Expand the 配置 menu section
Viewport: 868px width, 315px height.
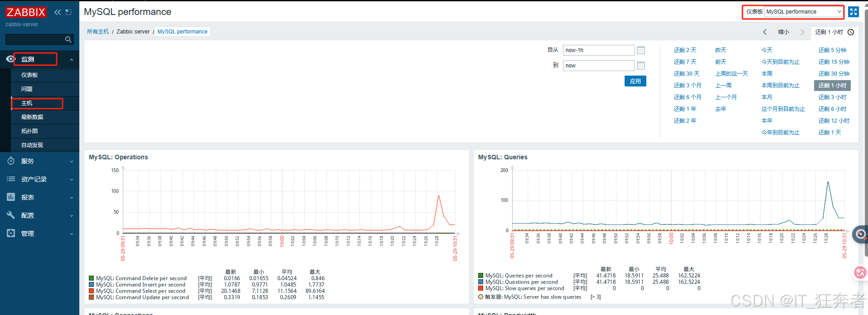[x=72, y=216]
